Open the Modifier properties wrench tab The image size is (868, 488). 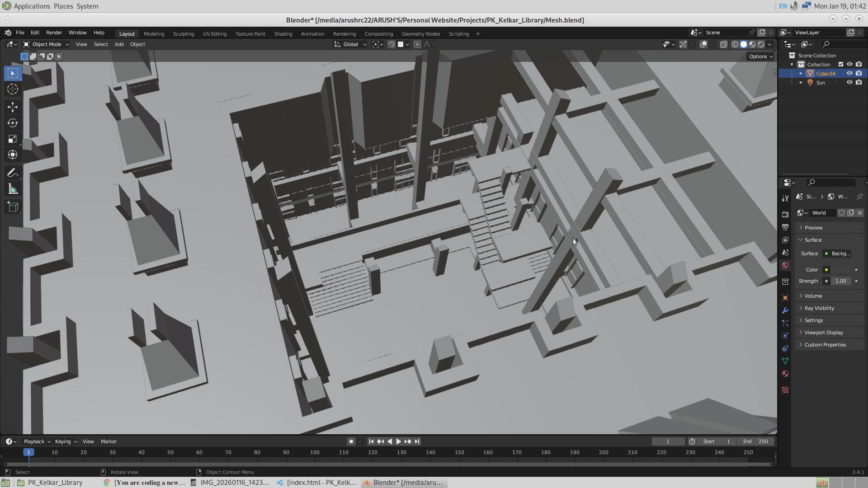pyautogui.click(x=785, y=310)
